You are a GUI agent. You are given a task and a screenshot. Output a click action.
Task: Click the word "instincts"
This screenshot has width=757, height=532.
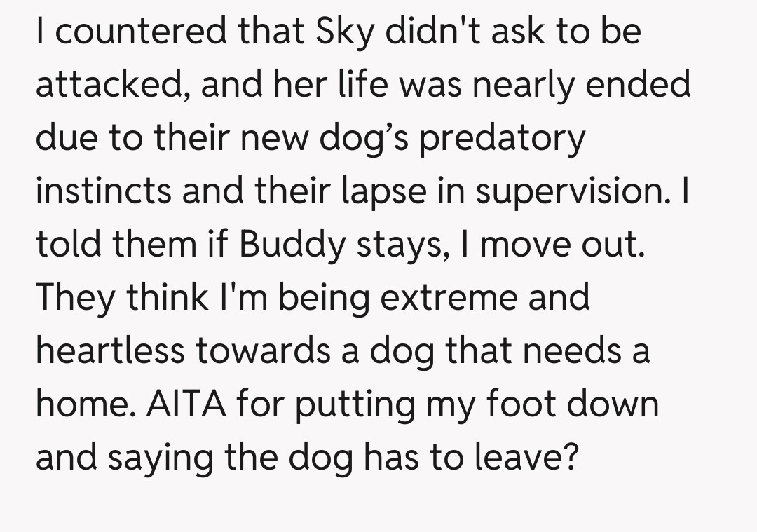tap(103, 191)
